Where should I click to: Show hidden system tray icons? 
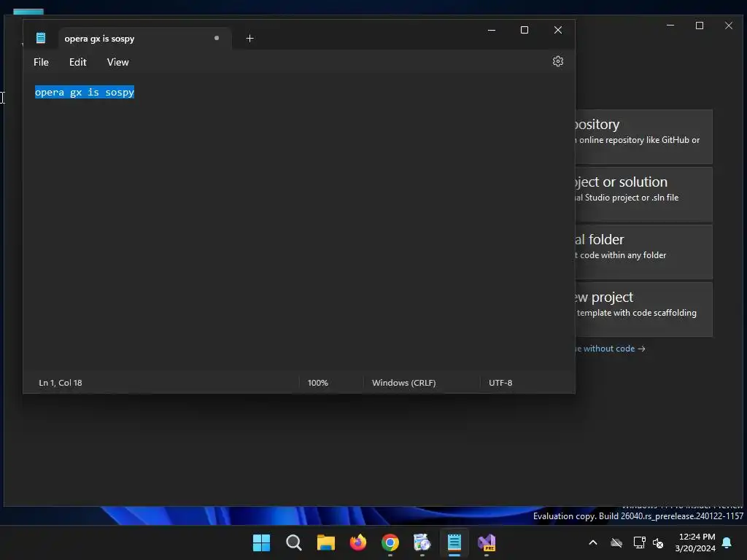[593, 542]
